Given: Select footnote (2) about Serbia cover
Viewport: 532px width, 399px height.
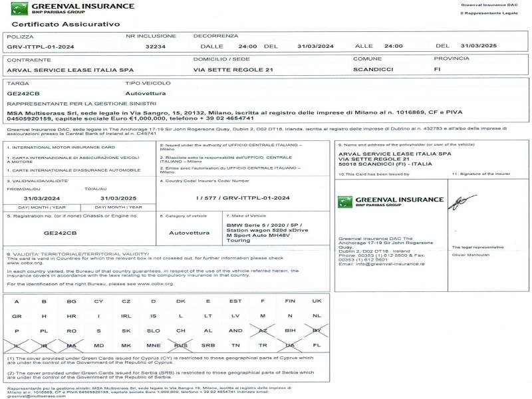Looking at the screenshot, I should [x=160, y=375].
